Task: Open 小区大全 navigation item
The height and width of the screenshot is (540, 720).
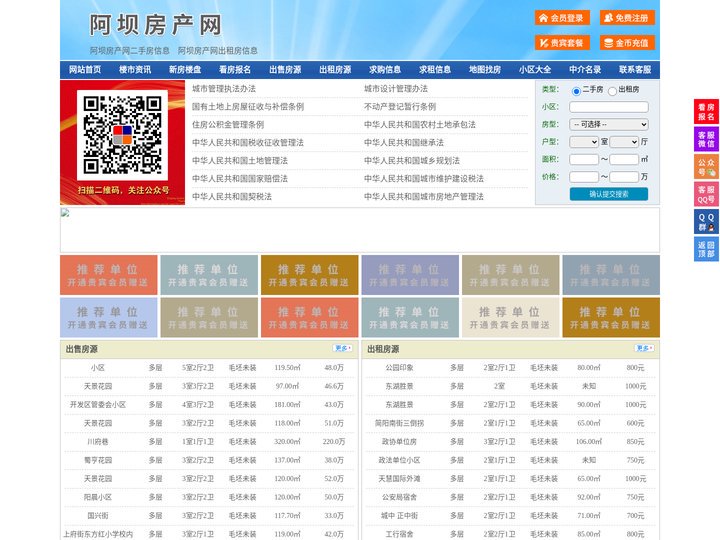Action: tap(535, 70)
